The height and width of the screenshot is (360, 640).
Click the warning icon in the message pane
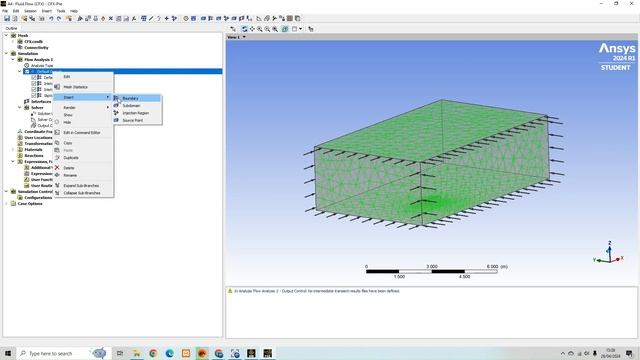[230, 291]
